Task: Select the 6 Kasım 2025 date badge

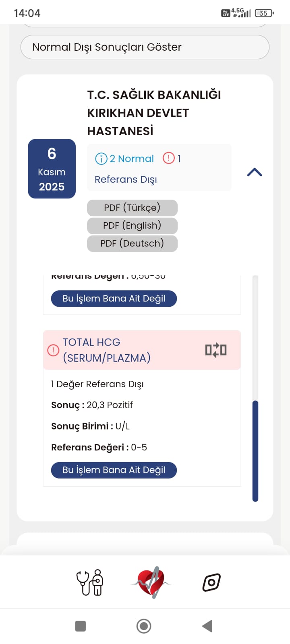Action: tap(52, 169)
